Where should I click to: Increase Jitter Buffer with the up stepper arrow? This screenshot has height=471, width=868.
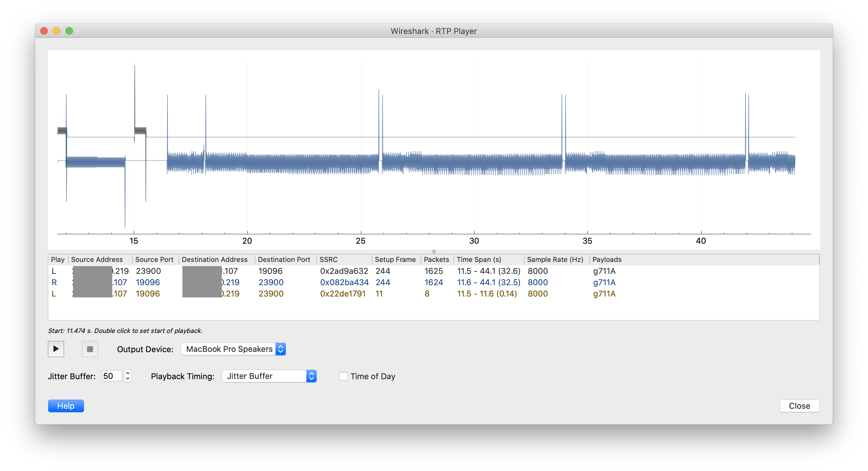pos(127,373)
